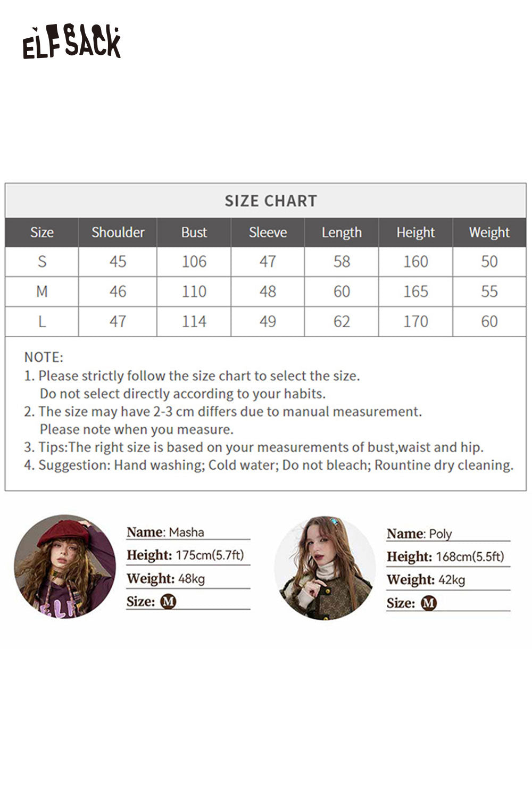Click Poly's size M badge icon
The height and width of the screenshot is (798, 532).
(x=428, y=603)
